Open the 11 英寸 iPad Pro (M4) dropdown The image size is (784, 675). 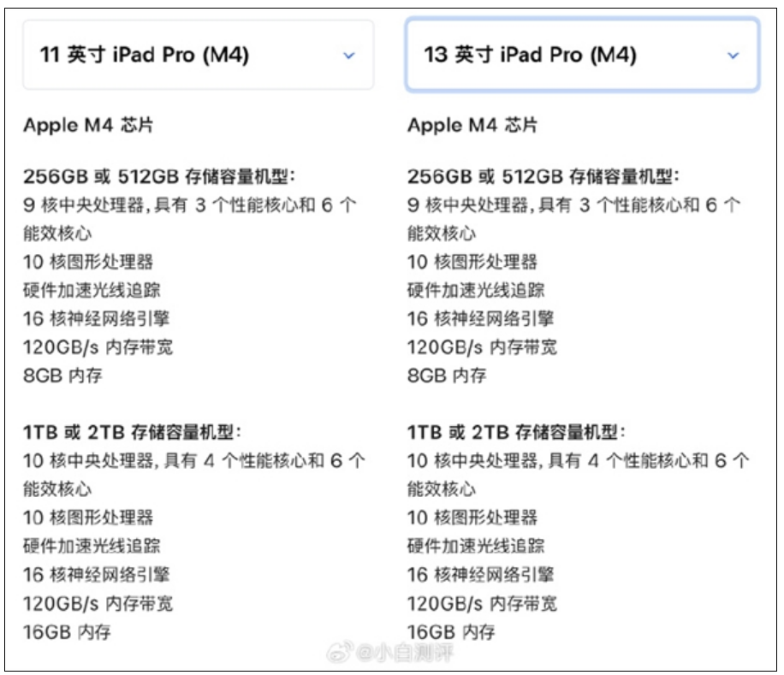pyautogui.click(x=198, y=55)
